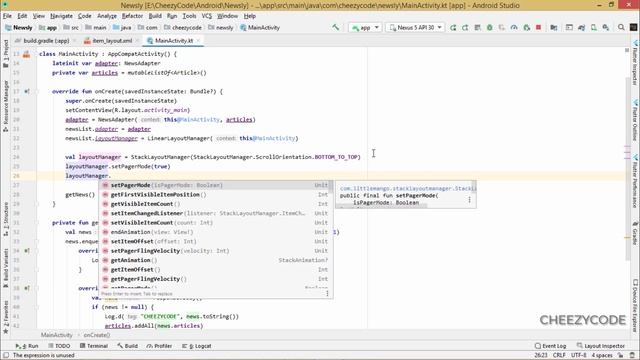640x360 pixels.
Task: Click the completion popup options three-dot icon
Action: 327,293
